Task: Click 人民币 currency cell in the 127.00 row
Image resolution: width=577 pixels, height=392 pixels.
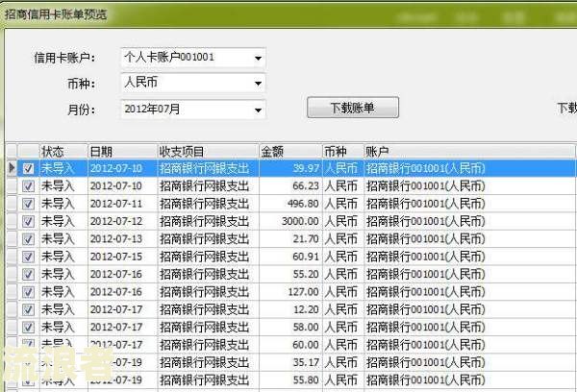Action: pyautogui.click(x=343, y=292)
